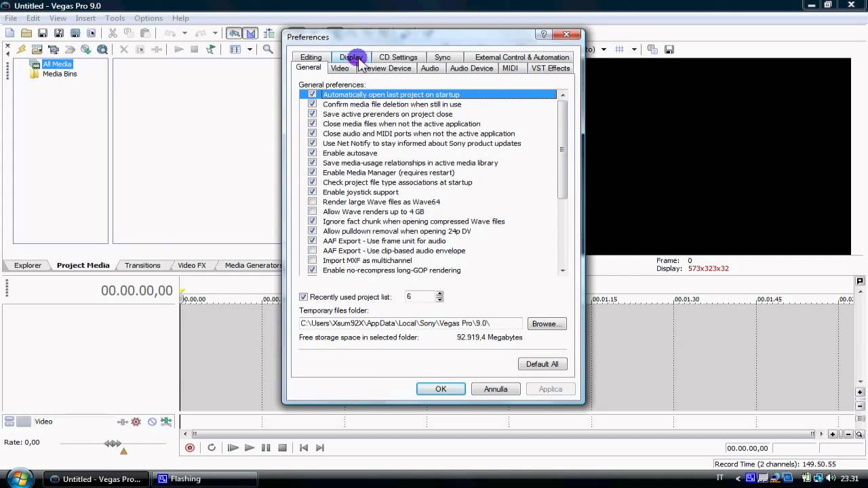Screen dimensions: 868x488
Task: Click Play From Start in transport
Action: pos(233,447)
